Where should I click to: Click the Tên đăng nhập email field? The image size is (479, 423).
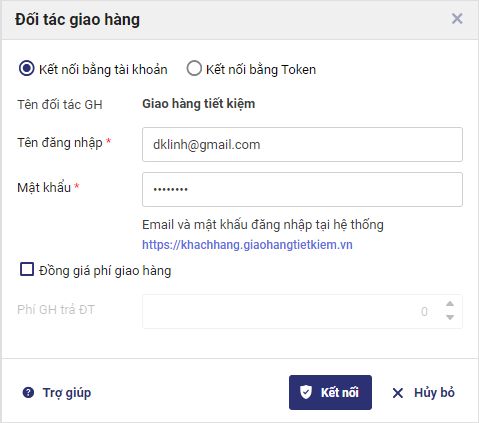pyautogui.click(x=302, y=145)
